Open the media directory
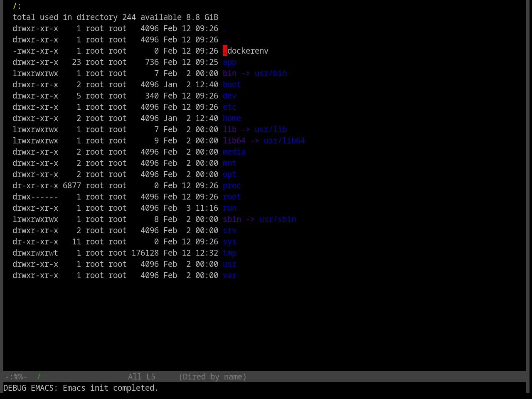532x399 pixels. 234,152
